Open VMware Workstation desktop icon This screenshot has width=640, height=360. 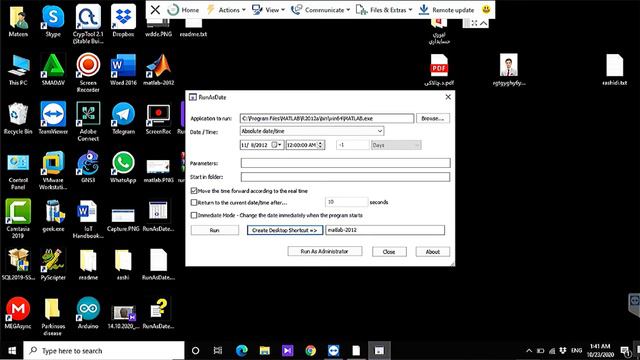click(x=53, y=170)
